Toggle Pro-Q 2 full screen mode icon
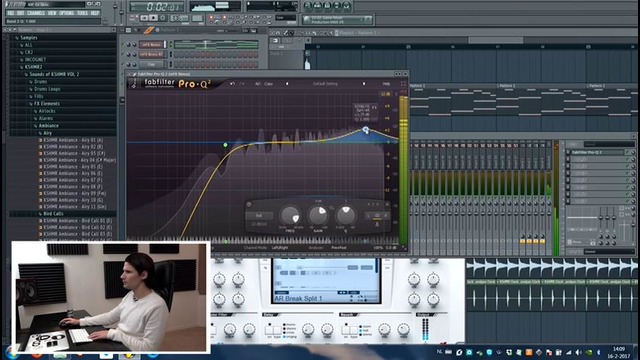 point(403,84)
